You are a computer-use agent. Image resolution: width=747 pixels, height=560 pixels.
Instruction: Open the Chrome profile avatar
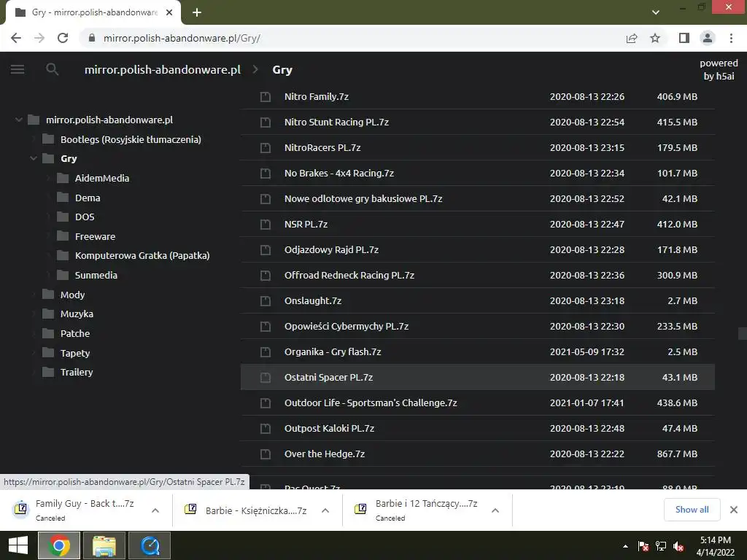(708, 38)
